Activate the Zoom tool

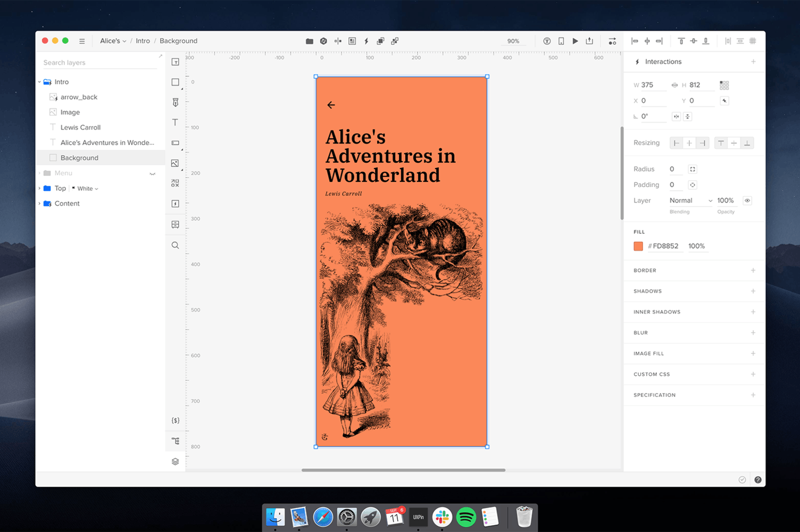pyautogui.click(x=175, y=245)
